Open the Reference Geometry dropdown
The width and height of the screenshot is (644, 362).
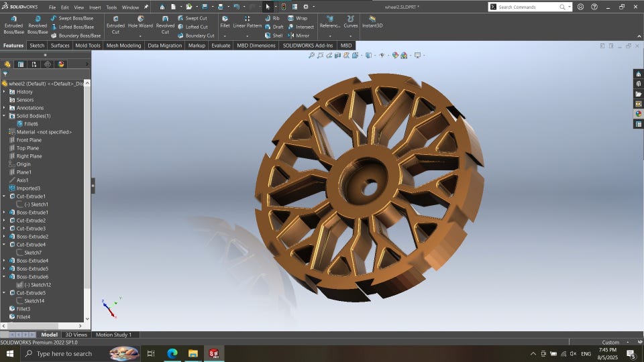(329, 36)
